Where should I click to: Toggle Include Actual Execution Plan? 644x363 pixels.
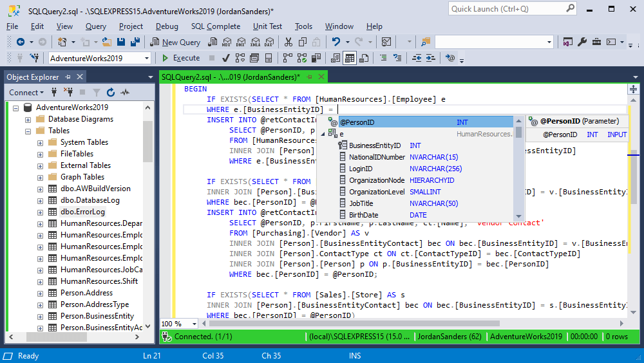pos(287,58)
